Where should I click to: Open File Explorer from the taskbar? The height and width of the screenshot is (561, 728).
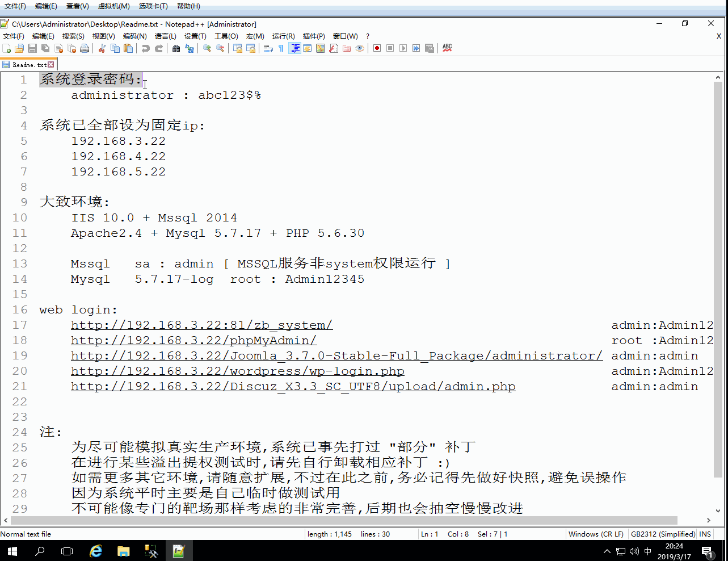coord(123,551)
